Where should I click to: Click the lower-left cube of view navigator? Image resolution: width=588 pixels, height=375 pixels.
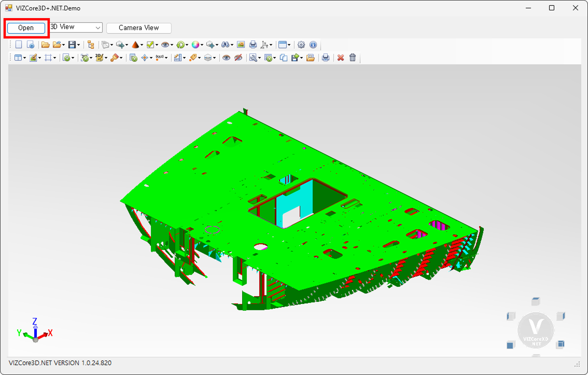[x=511, y=345]
